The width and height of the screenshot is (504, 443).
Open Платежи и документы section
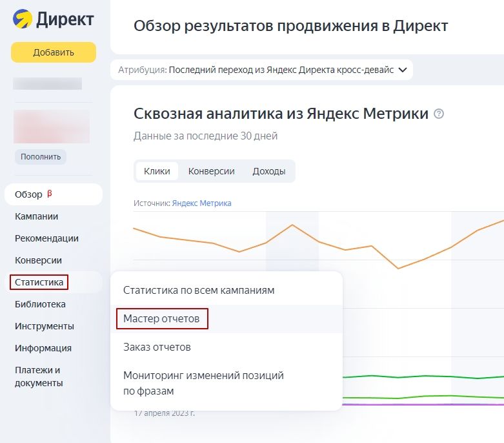point(39,376)
